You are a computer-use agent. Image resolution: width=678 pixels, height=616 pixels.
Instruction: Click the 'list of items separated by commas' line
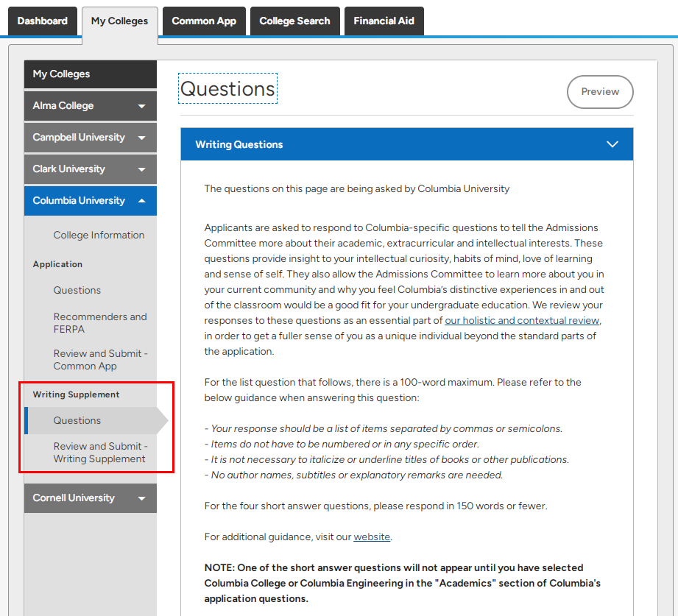(383, 428)
